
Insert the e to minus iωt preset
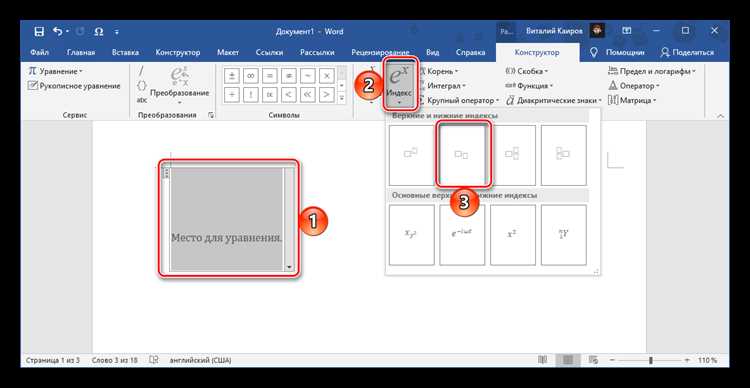tap(462, 235)
